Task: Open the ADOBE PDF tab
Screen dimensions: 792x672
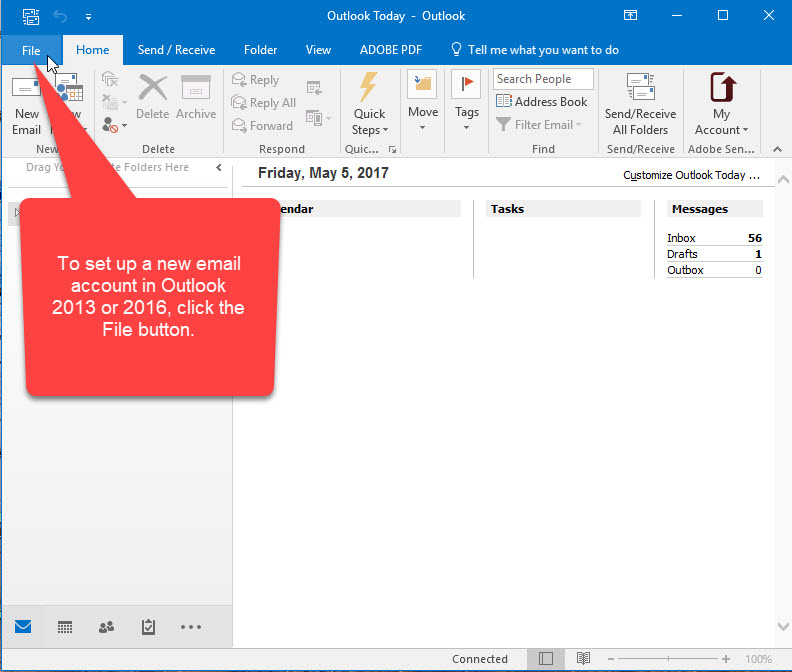Action: pos(390,50)
